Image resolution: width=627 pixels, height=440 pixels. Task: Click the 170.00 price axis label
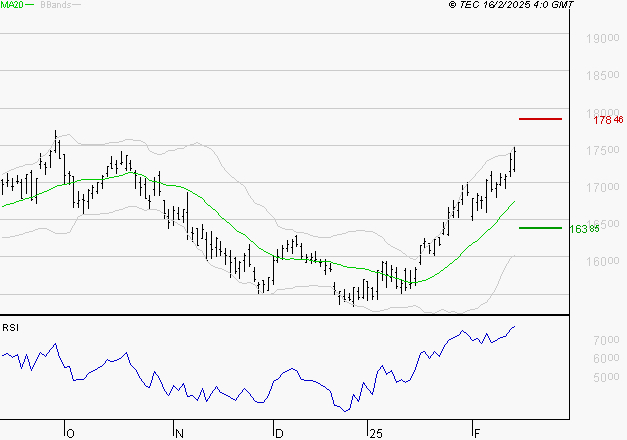pos(603,187)
